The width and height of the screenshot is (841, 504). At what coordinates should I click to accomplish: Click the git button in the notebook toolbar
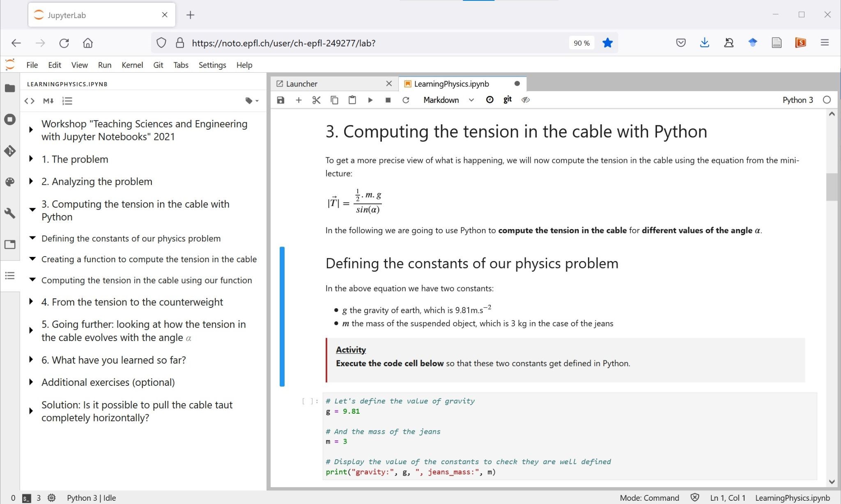508,100
